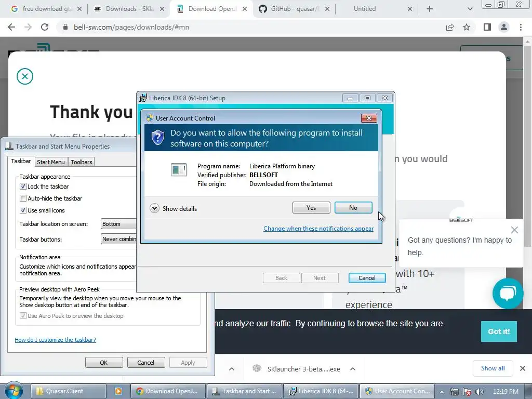Open Chrome side panel icon
Screen dimensions: 532x399
[487, 27]
